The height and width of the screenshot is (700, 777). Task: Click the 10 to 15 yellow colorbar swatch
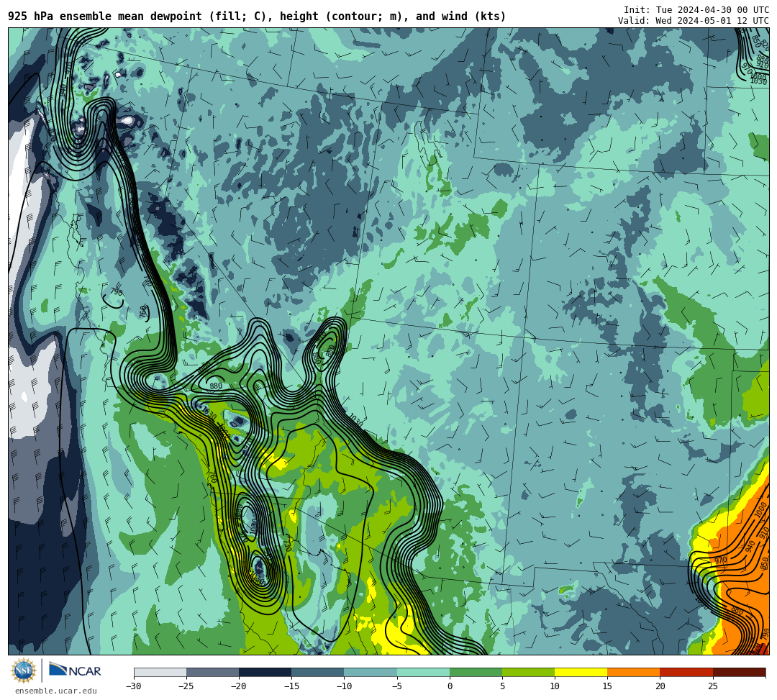tap(581, 672)
